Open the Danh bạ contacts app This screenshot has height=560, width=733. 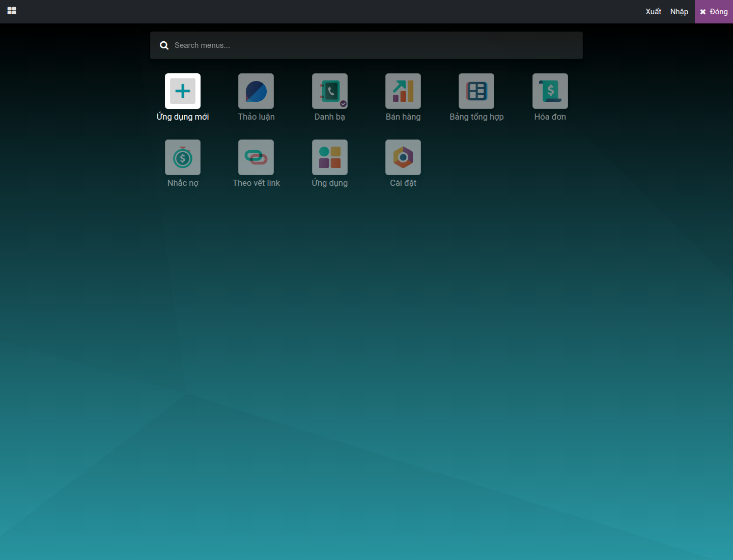pyautogui.click(x=330, y=91)
